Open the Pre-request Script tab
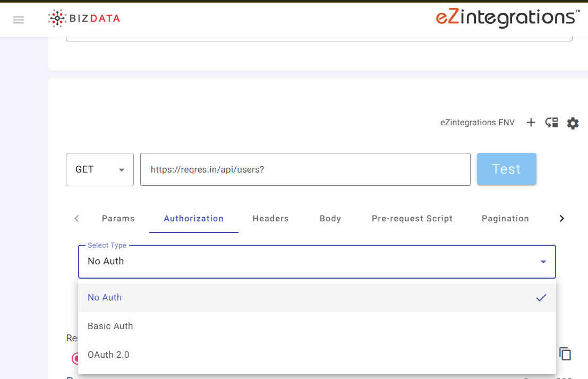588x379 pixels. [412, 219]
